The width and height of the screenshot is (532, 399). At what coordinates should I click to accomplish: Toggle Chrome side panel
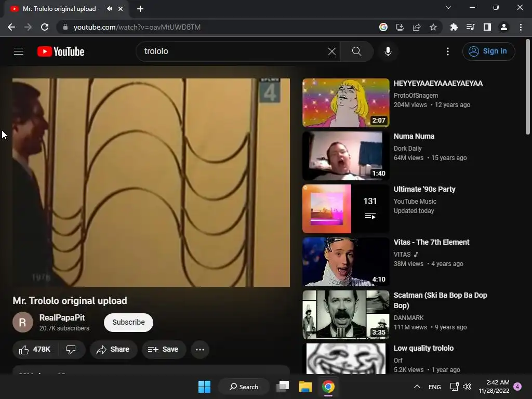point(487,27)
